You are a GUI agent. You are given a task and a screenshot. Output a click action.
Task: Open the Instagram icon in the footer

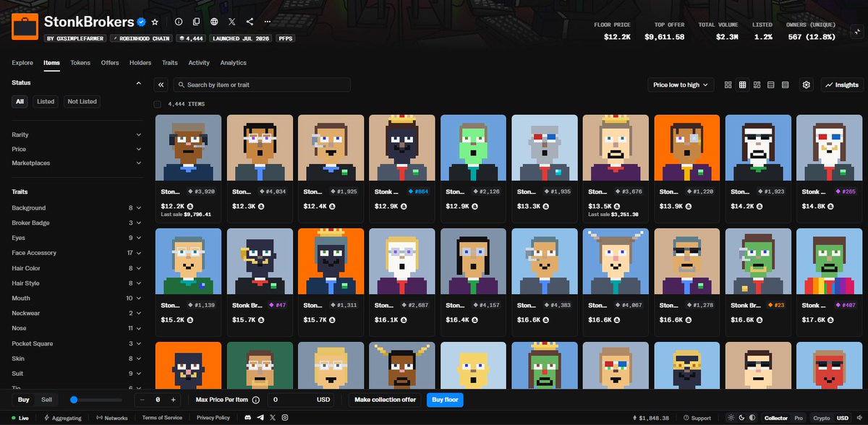284,418
